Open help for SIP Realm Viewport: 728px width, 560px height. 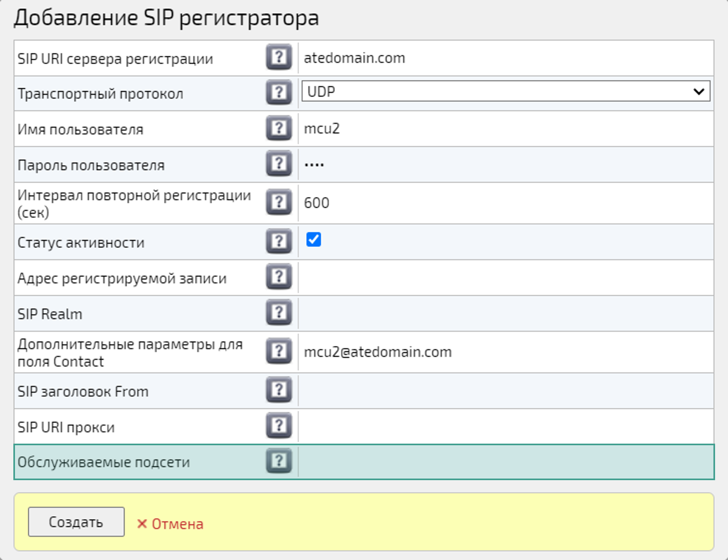pos(279,313)
